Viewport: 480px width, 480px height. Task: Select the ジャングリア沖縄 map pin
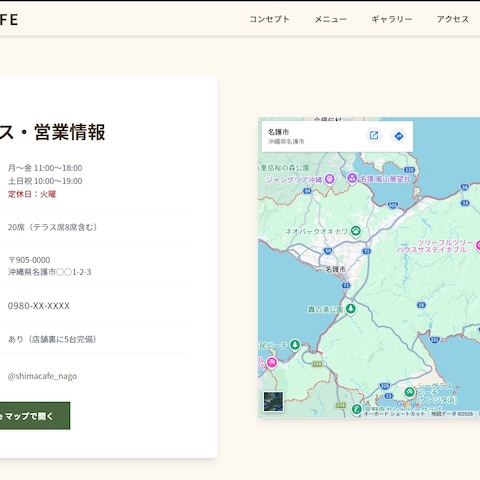click(x=330, y=179)
